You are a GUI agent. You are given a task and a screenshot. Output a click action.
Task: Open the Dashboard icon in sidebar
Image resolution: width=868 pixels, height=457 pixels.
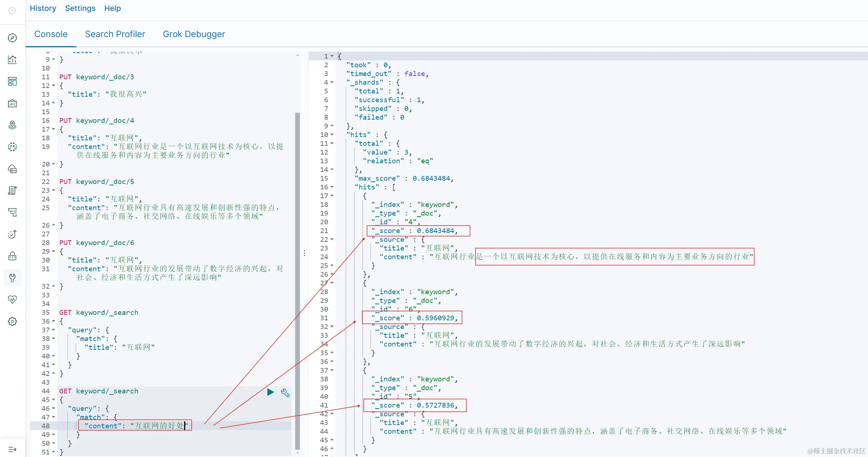pyautogui.click(x=12, y=81)
